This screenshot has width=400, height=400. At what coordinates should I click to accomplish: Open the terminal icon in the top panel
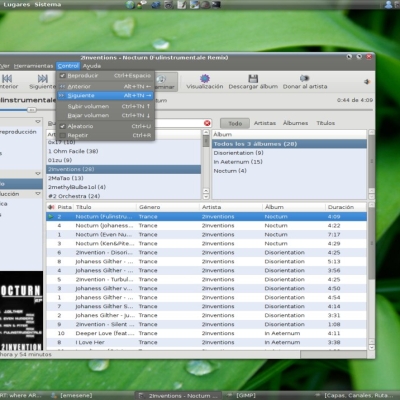click(x=217, y=5)
